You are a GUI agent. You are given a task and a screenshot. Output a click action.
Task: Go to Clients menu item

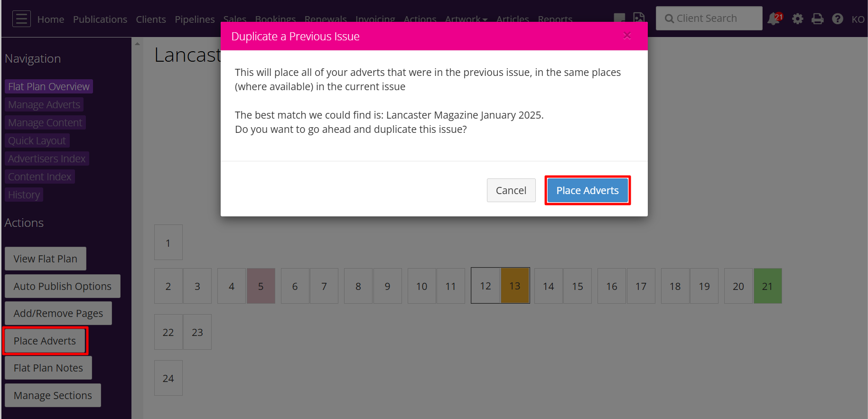[151, 19]
